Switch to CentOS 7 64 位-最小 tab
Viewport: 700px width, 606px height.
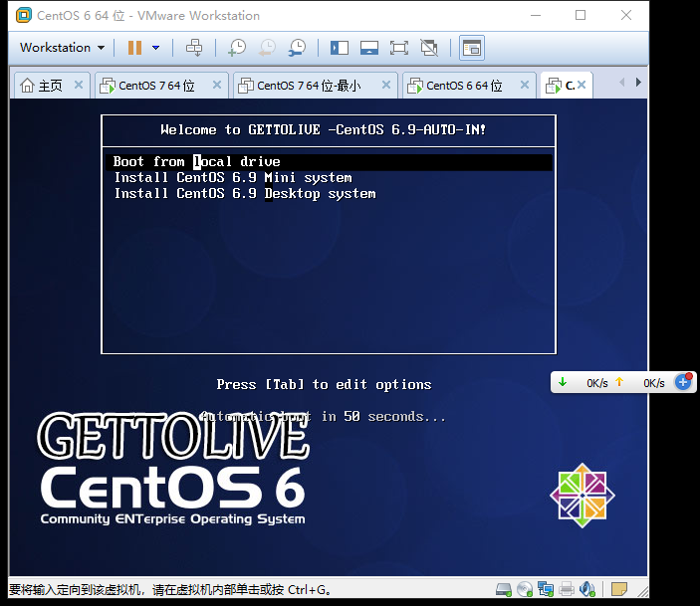(300, 86)
